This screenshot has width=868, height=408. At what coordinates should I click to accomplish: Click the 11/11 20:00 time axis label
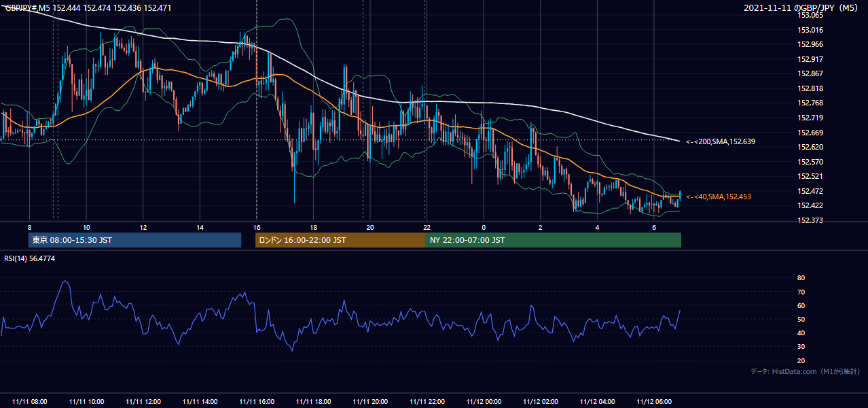370,402
